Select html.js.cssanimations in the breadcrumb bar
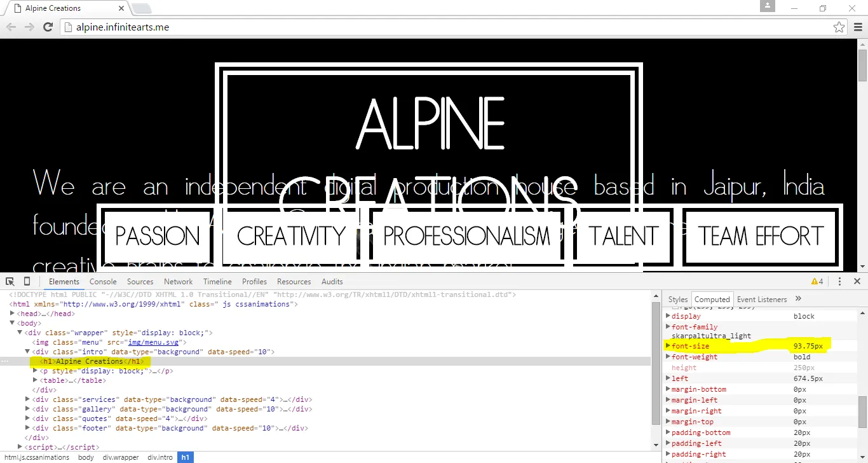The width and height of the screenshot is (868, 463). click(37, 457)
